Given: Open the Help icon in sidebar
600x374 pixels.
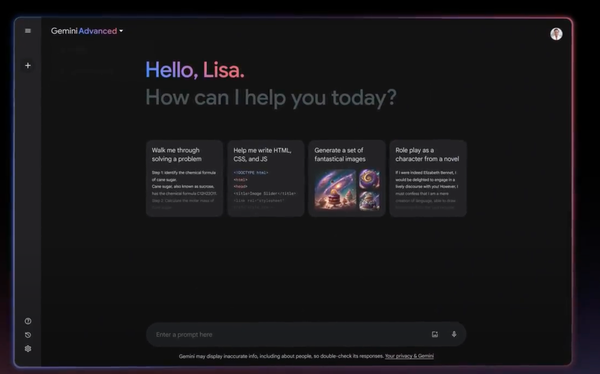Looking at the screenshot, I should [x=28, y=321].
